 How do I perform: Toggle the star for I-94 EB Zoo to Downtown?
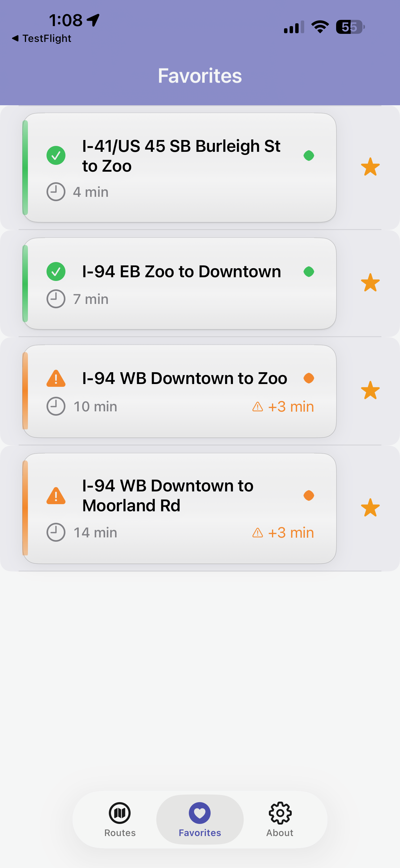(370, 283)
